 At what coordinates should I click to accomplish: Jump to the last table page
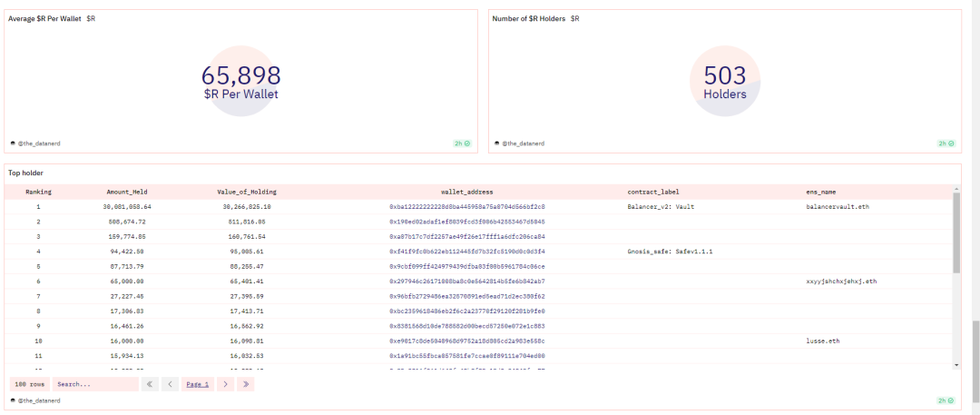pyautogui.click(x=245, y=384)
